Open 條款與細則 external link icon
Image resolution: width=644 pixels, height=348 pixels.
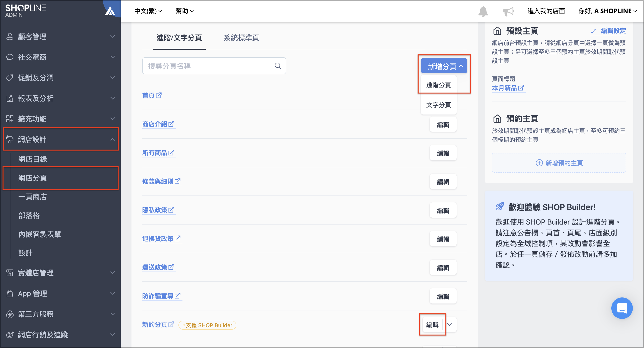click(x=178, y=181)
